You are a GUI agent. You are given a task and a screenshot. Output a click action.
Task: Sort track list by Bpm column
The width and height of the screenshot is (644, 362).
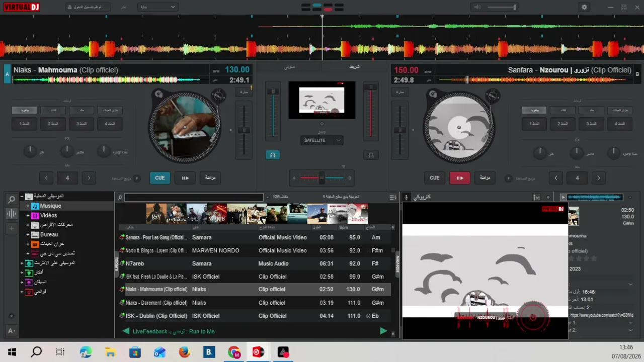click(344, 227)
